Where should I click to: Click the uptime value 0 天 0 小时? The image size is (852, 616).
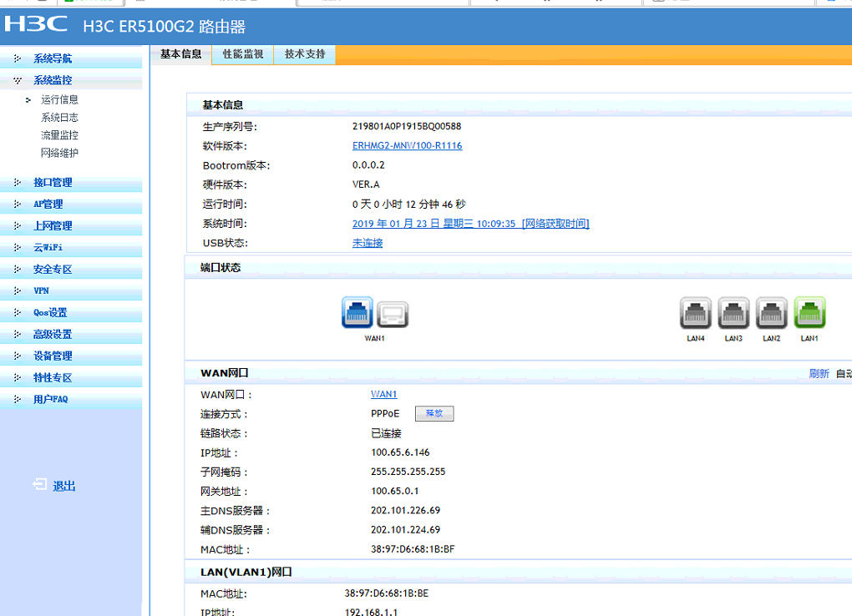click(x=408, y=204)
